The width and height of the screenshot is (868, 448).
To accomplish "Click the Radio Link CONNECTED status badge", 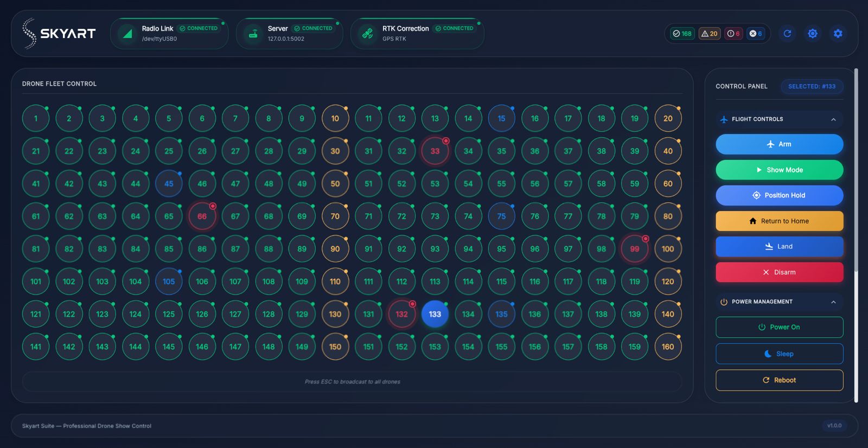I will pos(199,28).
